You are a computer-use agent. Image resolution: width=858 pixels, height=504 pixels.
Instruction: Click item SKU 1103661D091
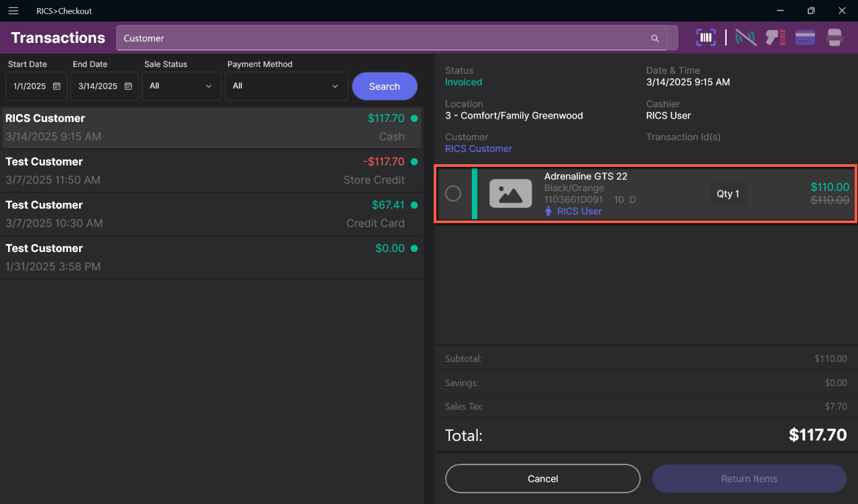point(573,200)
